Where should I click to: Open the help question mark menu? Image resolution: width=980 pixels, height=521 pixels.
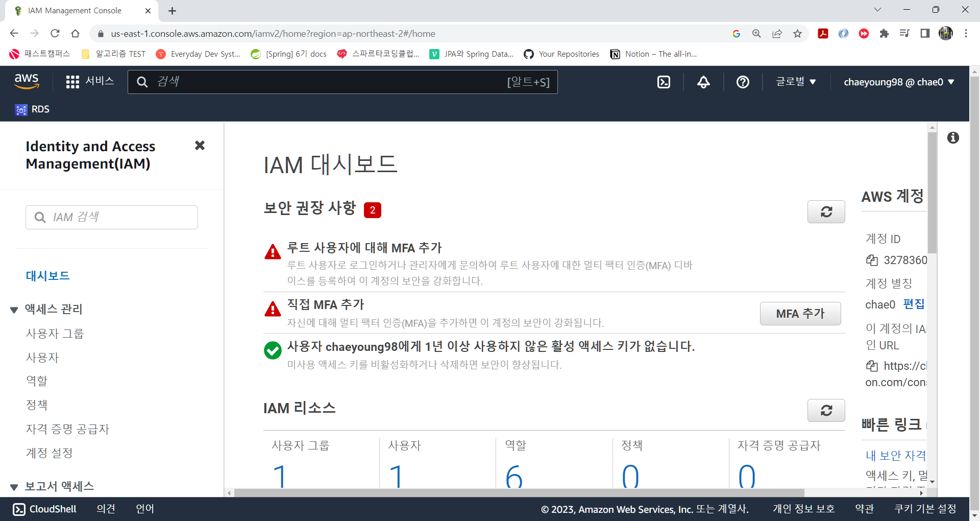743,82
